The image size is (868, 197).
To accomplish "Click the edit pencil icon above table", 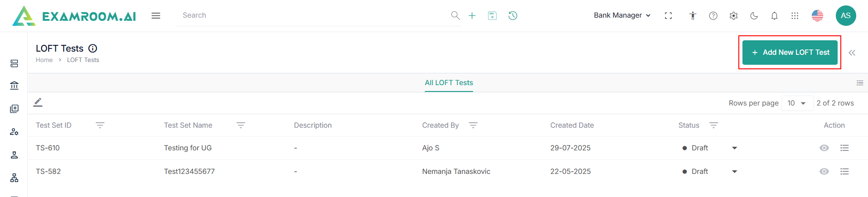I will tap(38, 103).
